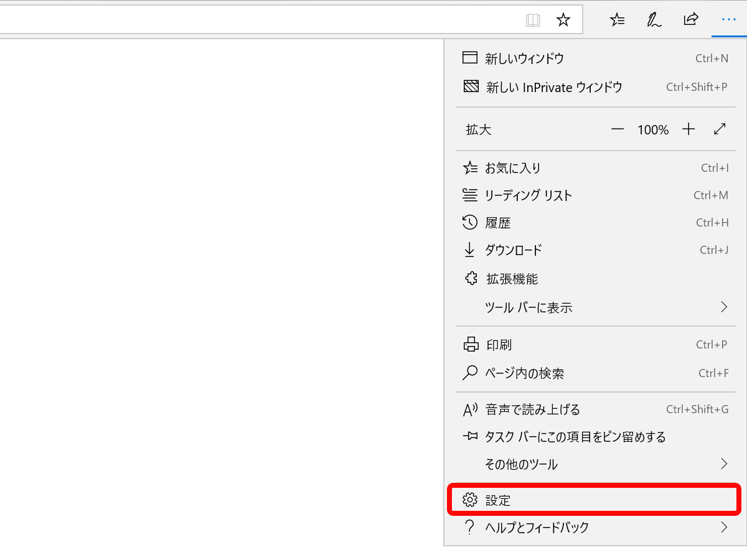
Task: Toggle the three-dot Settings and more button
Action: [x=728, y=20]
